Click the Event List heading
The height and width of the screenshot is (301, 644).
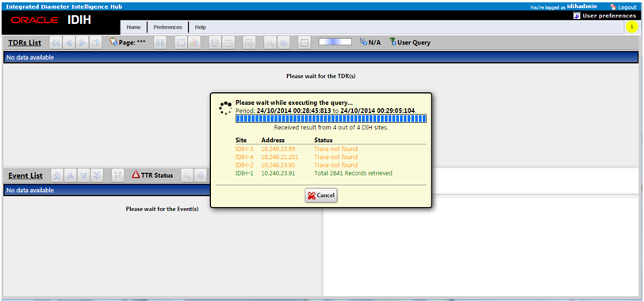coord(25,176)
